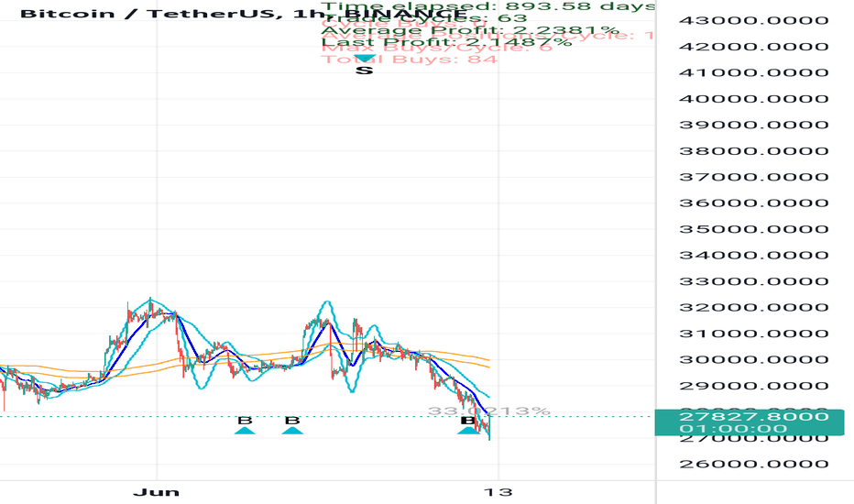Viewport: 854px width, 504px height.
Task: Click the 42000.0000 price axis label
Action: coord(754,47)
